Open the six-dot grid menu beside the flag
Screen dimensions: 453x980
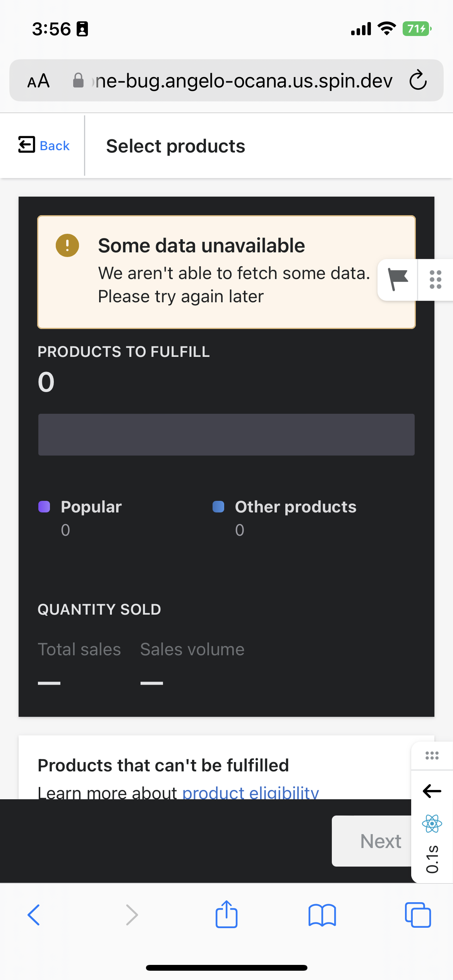tap(435, 279)
